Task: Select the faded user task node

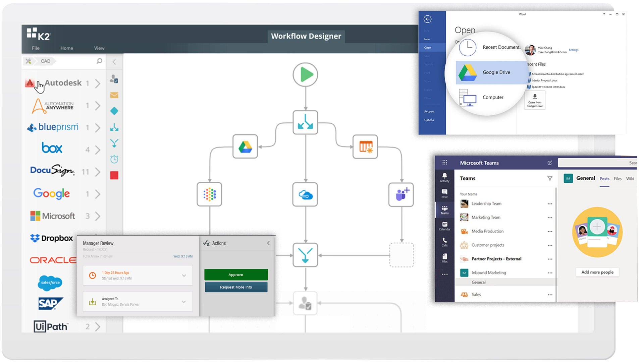Action: [305, 303]
